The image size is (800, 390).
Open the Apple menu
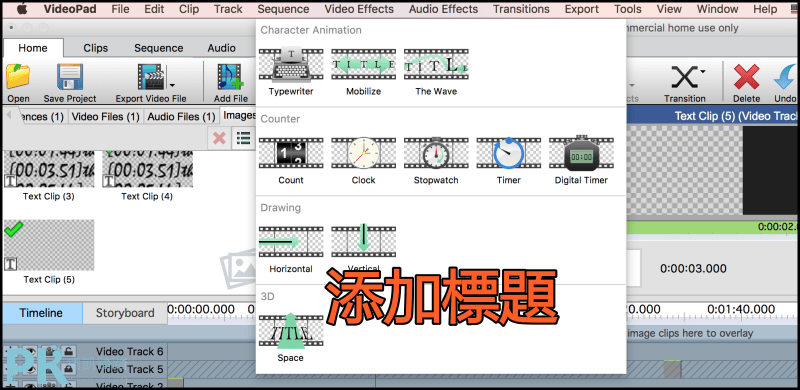click(x=23, y=9)
